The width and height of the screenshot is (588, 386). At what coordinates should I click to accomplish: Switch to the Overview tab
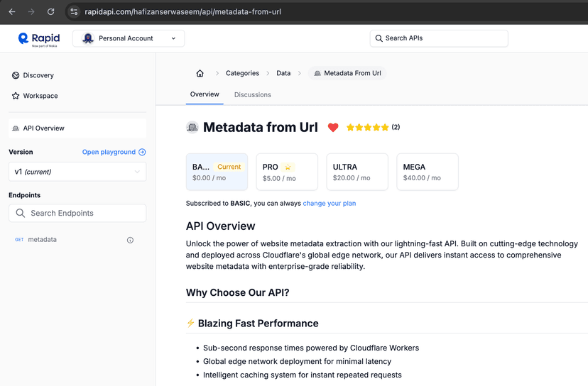205,94
